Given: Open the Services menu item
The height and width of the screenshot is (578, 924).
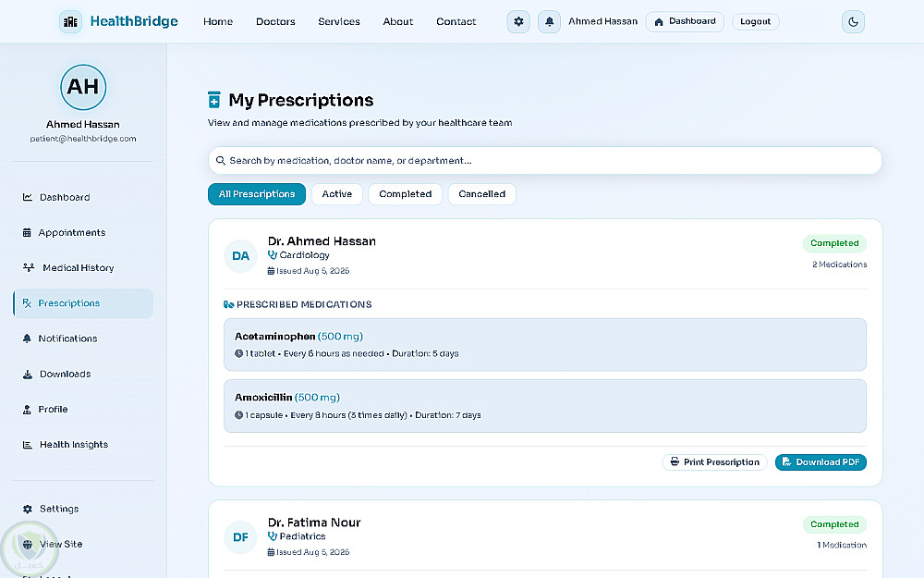Looking at the screenshot, I should pos(339,22).
